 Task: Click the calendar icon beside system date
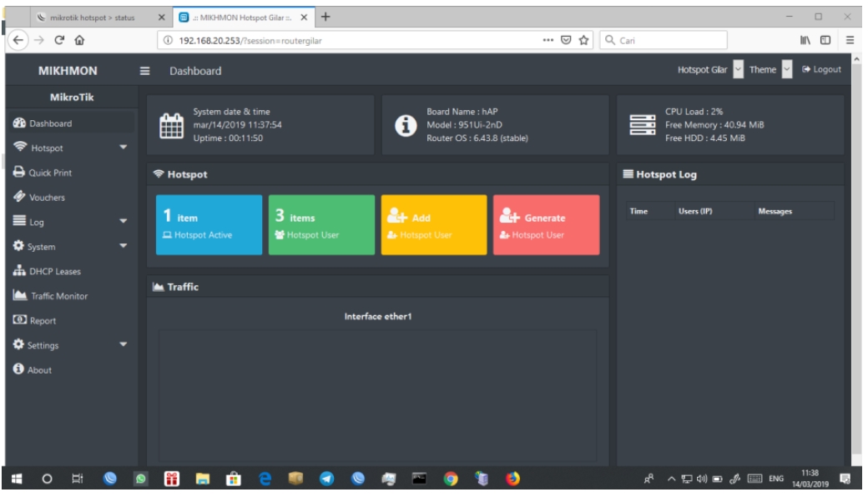pyautogui.click(x=172, y=125)
